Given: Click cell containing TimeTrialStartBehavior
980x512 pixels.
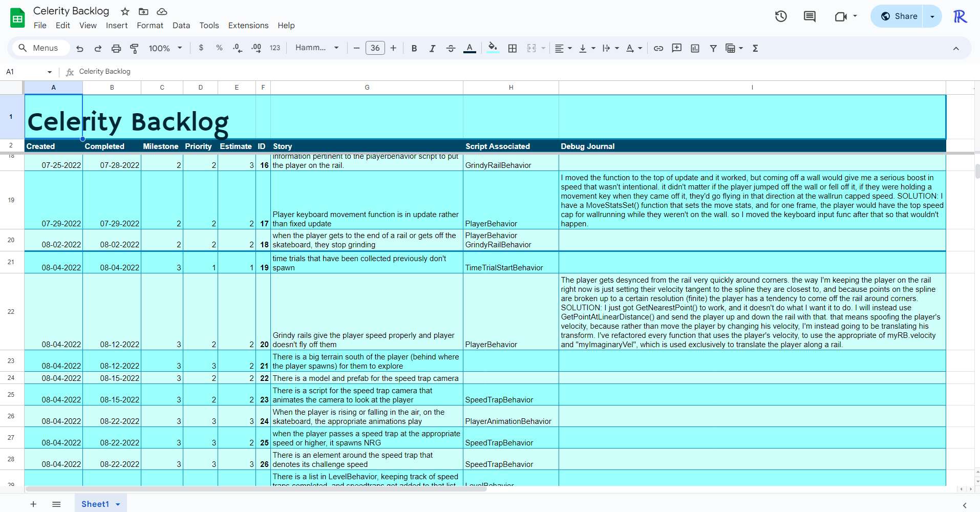Looking at the screenshot, I should point(510,262).
